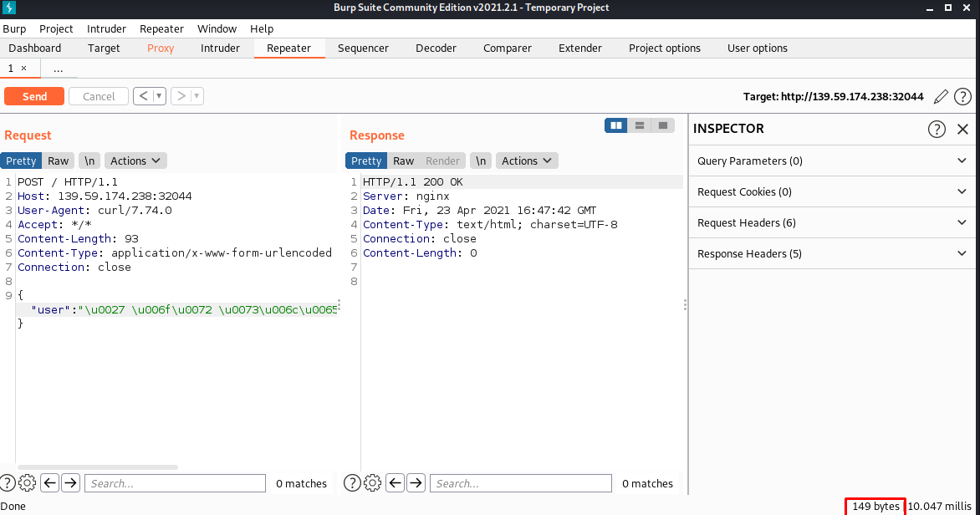Open the Repeater menu
980x515 pixels.
tap(162, 28)
